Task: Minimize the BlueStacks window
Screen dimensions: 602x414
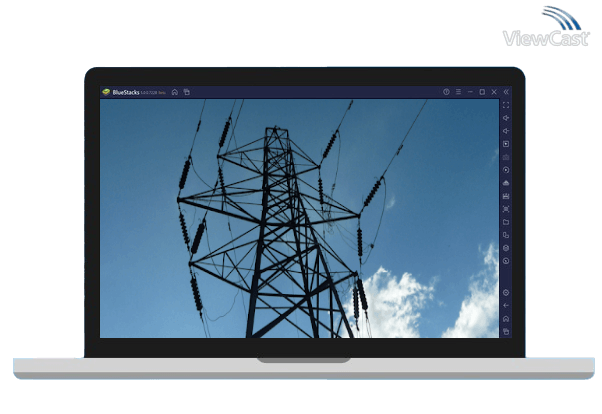Action: click(x=470, y=92)
